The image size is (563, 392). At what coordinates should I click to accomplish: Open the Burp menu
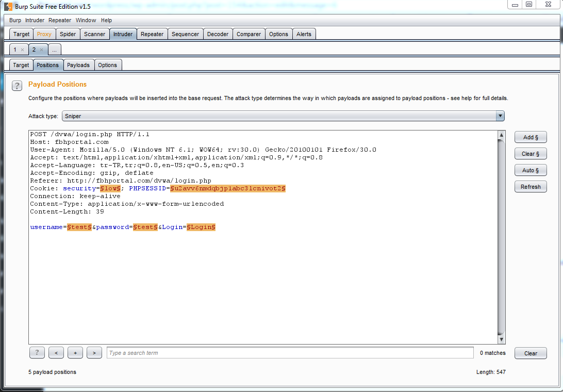(x=15, y=20)
